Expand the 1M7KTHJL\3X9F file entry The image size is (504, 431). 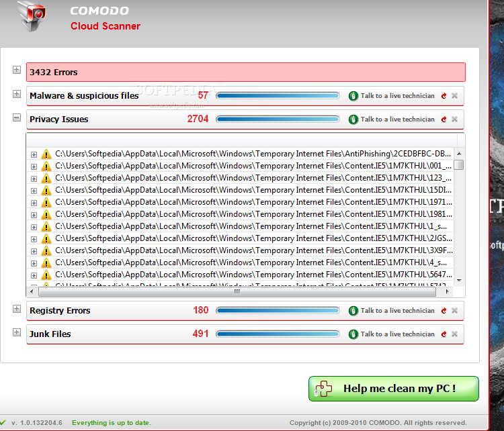34,251
